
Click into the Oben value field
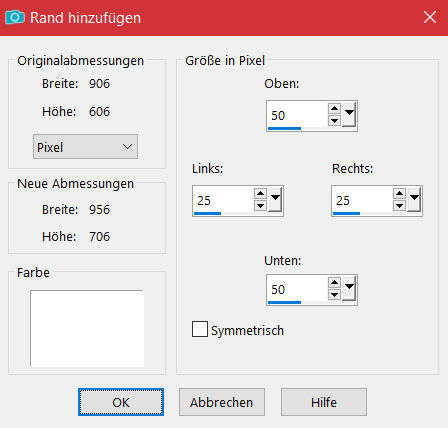[297, 115]
